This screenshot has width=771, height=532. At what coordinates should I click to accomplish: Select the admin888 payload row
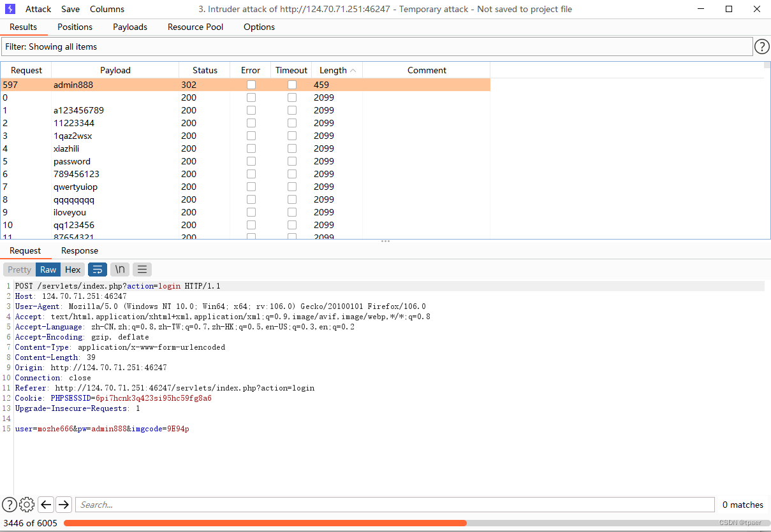coord(246,85)
